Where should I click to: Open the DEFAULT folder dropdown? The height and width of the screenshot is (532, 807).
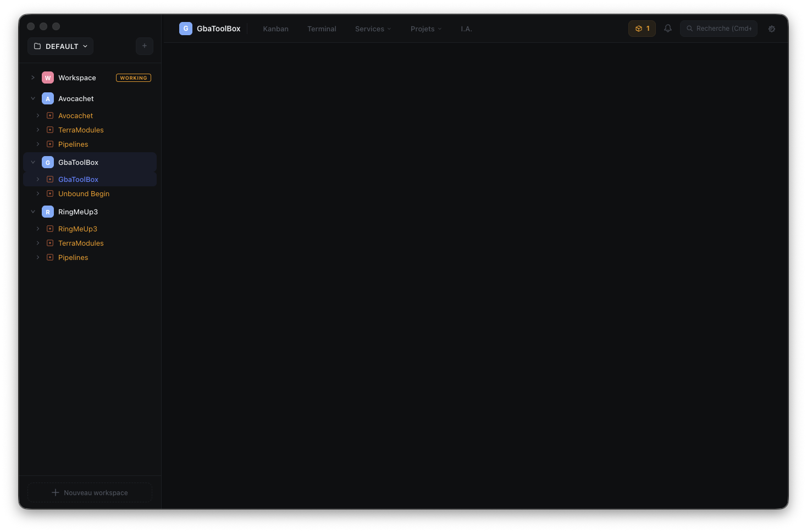[x=60, y=46]
